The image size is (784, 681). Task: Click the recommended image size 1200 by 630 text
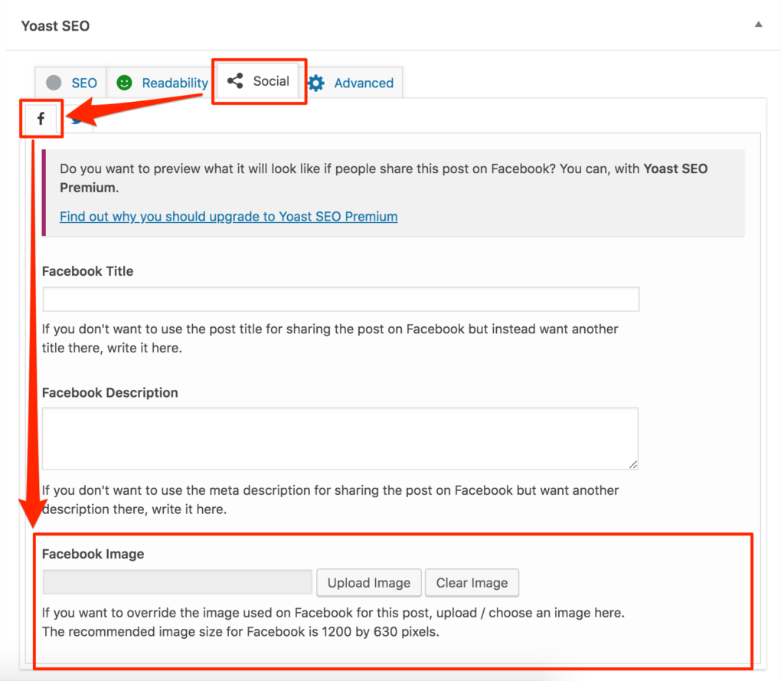pyautogui.click(x=240, y=631)
